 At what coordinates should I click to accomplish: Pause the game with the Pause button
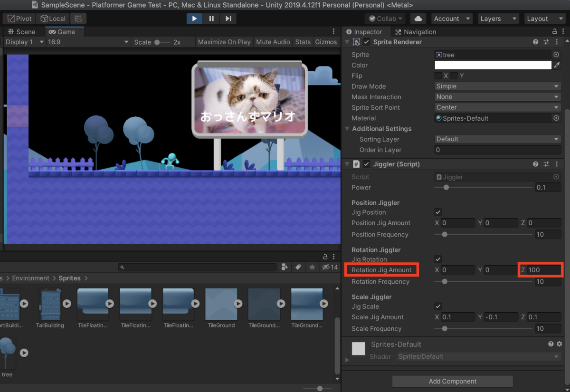tap(211, 19)
